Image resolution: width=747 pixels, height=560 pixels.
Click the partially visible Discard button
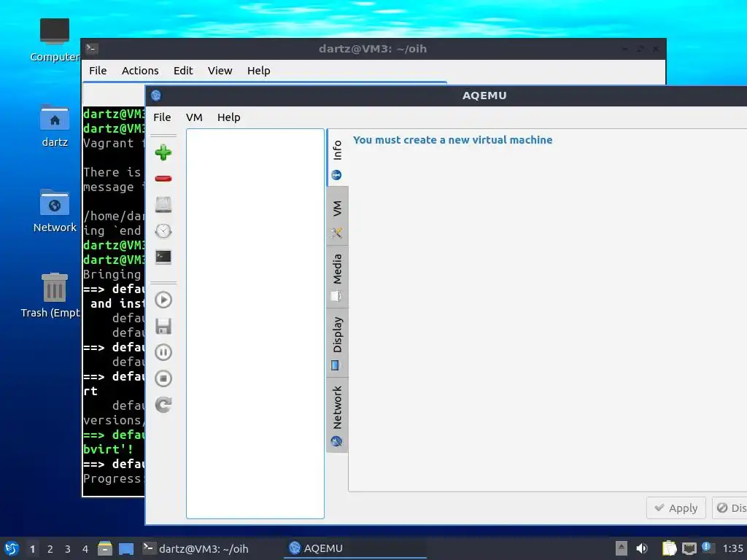pyautogui.click(x=729, y=508)
